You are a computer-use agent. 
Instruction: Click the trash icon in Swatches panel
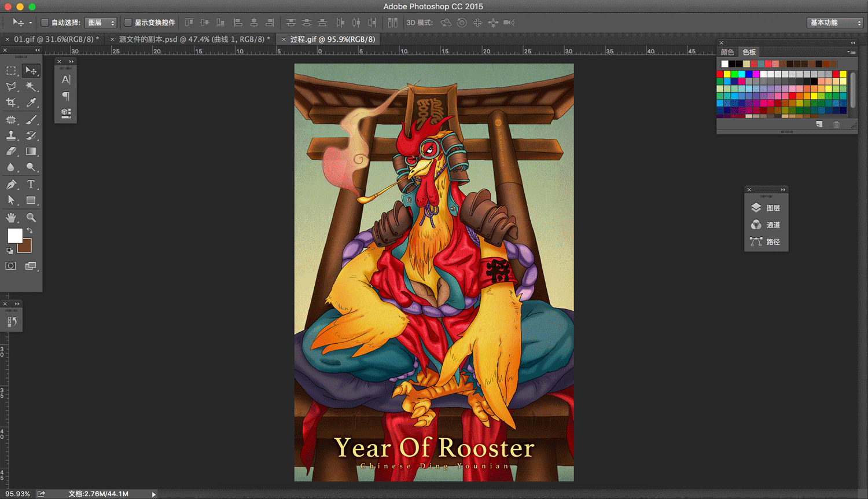(836, 124)
